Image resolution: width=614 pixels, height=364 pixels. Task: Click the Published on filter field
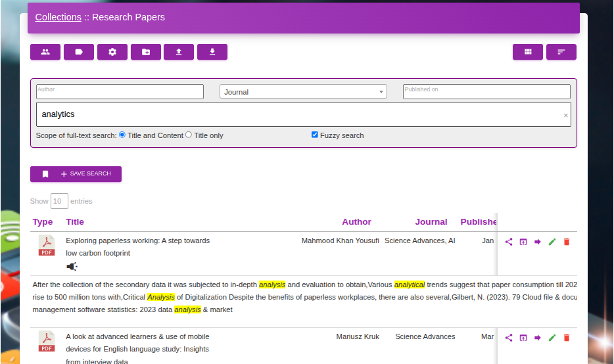[486, 91]
